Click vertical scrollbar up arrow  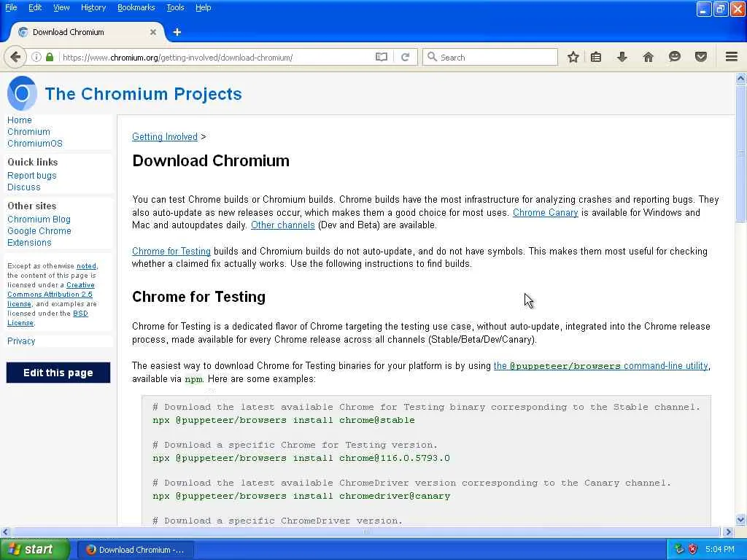[741, 78]
